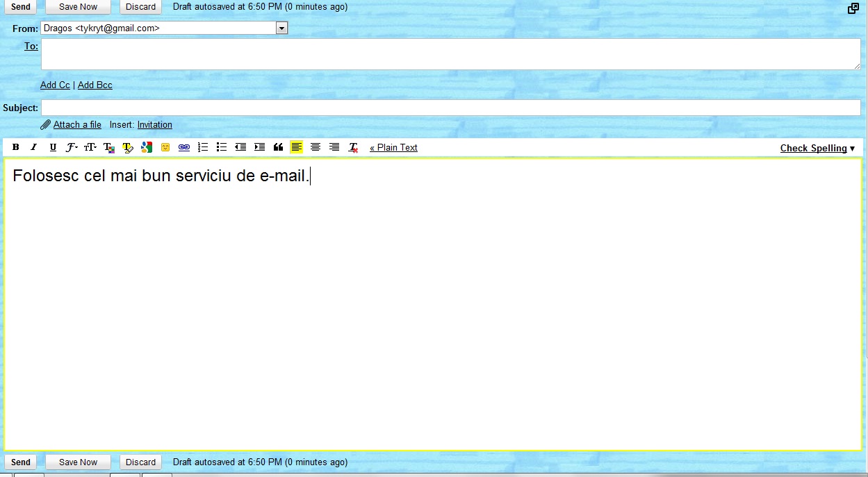Align text left
Image resolution: width=868 pixels, height=477 pixels.
(297, 147)
